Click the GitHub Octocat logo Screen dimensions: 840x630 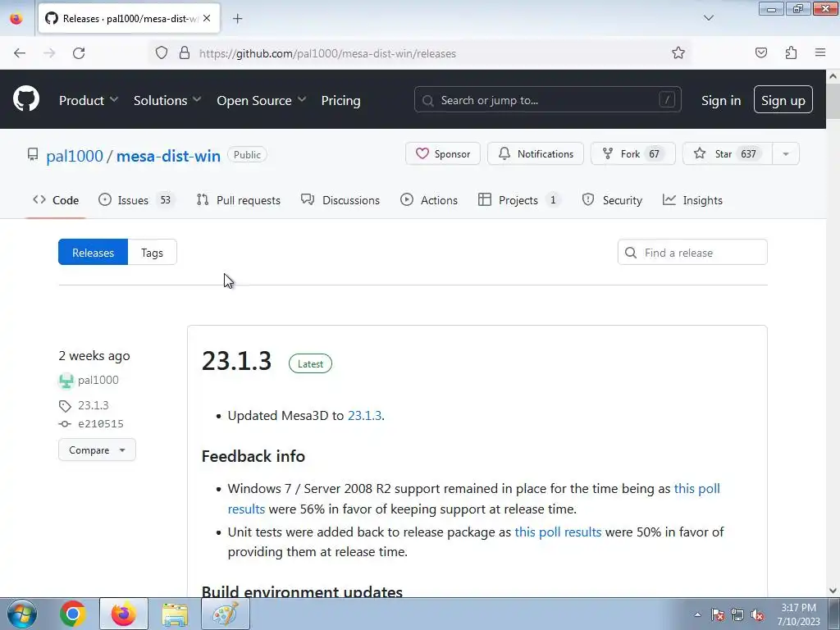click(26, 99)
